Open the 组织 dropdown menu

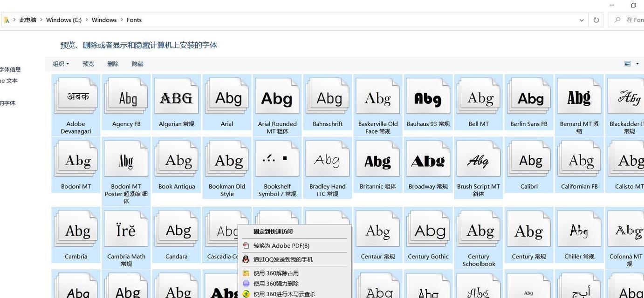[61, 64]
